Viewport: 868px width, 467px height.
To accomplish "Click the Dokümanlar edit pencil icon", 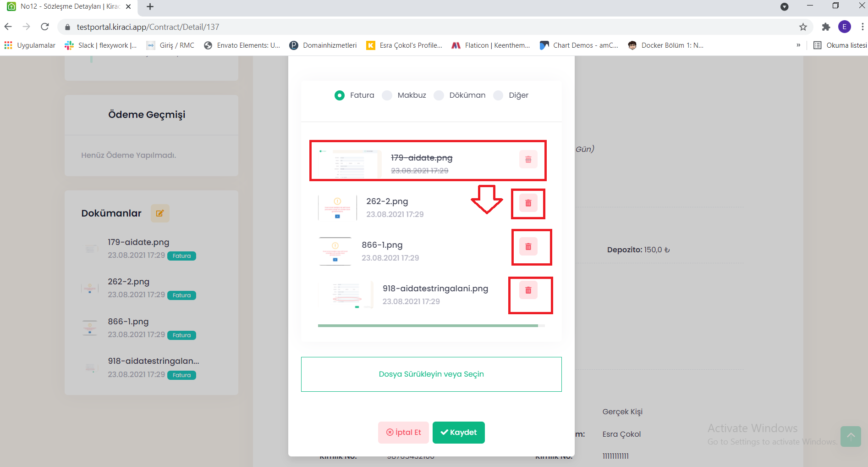I will coord(160,213).
